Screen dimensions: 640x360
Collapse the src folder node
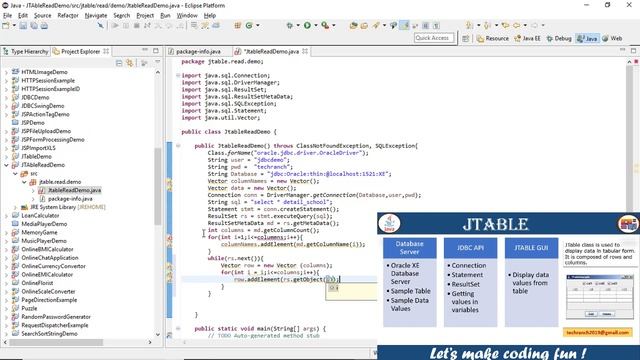pyautogui.click(x=15, y=173)
